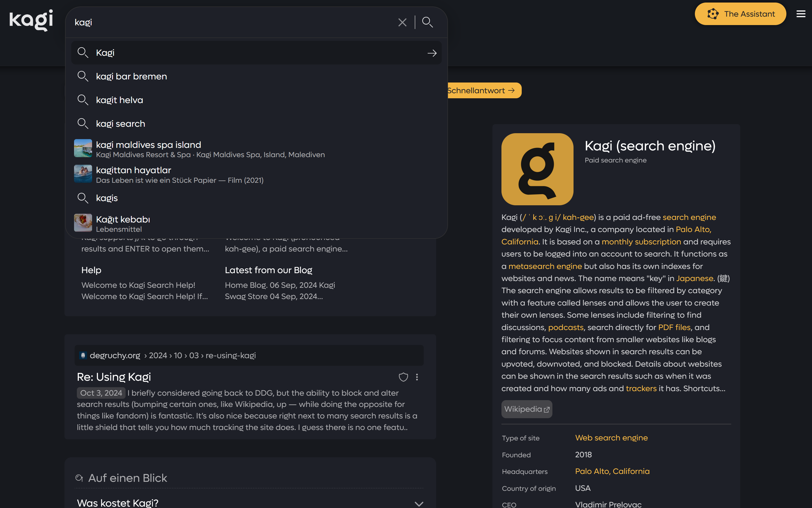This screenshot has height=508, width=812.
Task: Click the Kagi "g" logo in knowledge panel
Action: pos(537,169)
